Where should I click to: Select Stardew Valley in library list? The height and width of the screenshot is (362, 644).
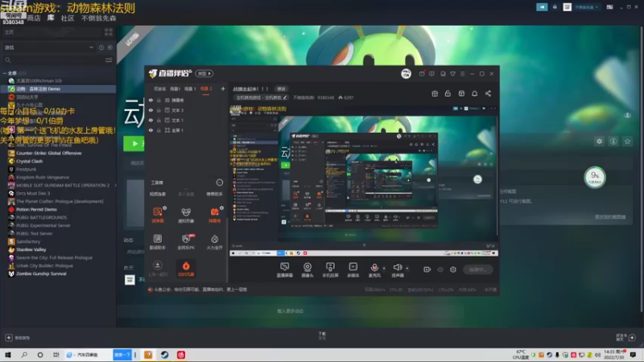[31, 249]
